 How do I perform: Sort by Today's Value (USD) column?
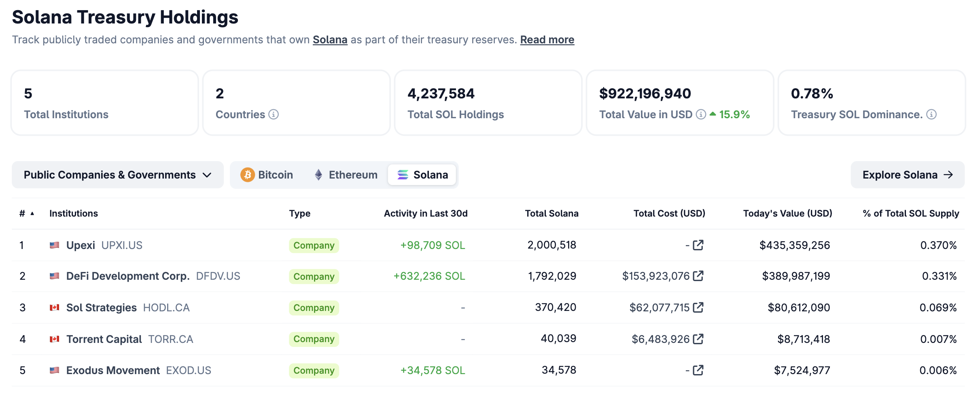pos(787,213)
